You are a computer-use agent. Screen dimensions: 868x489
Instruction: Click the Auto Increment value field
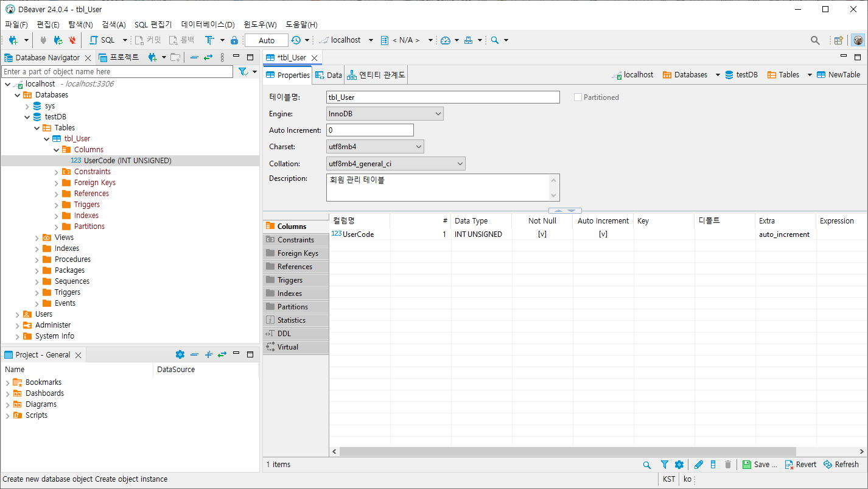pos(370,130)
